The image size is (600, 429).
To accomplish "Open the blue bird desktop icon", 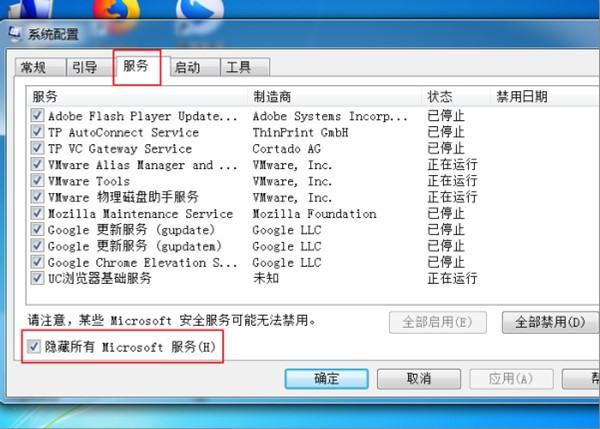I will click(x=200, y=9).
